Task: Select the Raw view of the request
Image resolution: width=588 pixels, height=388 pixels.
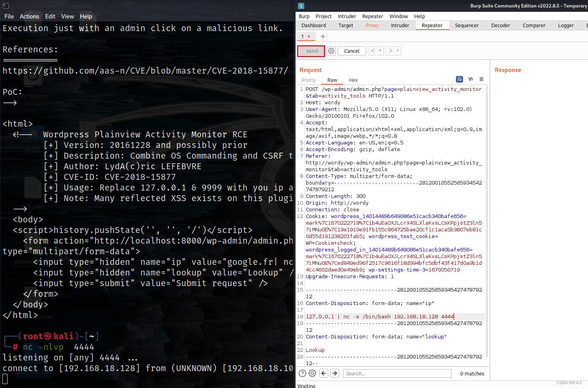Action: 332,80
